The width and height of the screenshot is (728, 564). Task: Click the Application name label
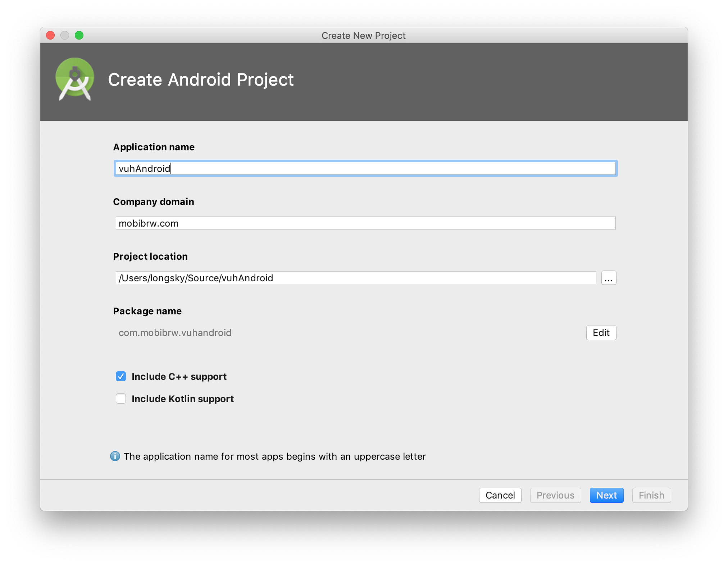coord(154,147)
